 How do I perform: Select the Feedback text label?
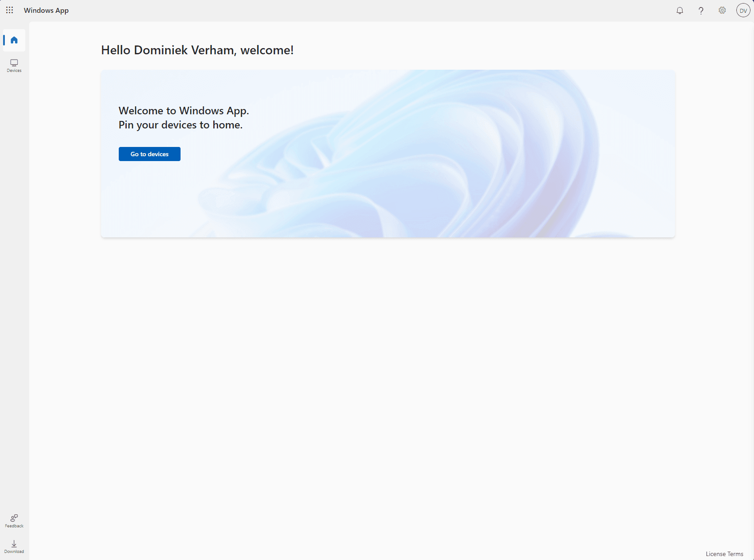(x=14, y=526)
